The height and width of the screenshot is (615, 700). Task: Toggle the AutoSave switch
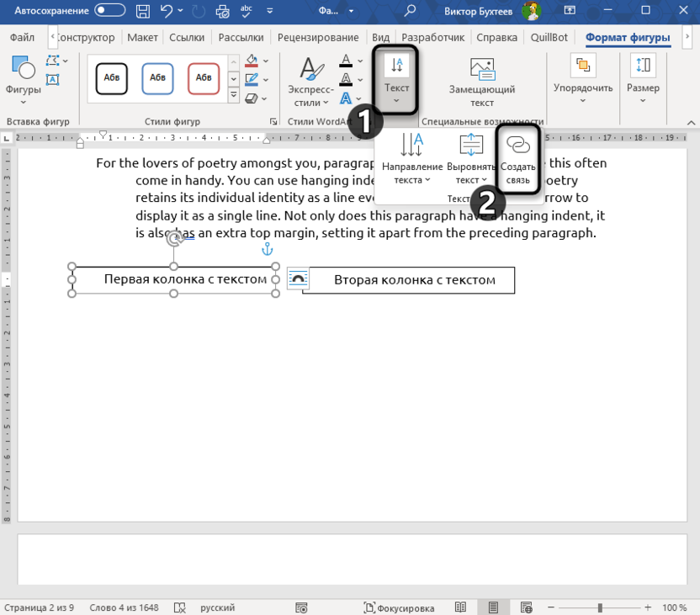(x=109, y=11)
